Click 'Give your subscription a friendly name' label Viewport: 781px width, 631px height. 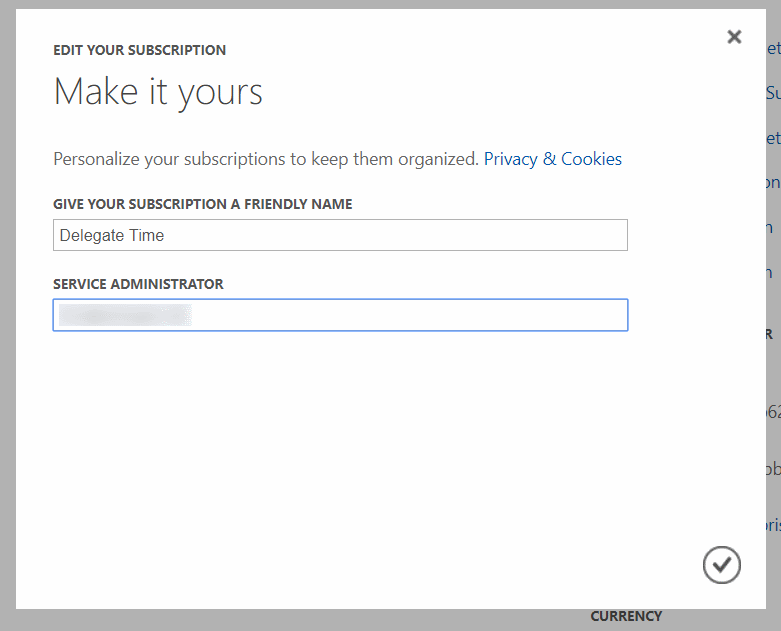202,204
